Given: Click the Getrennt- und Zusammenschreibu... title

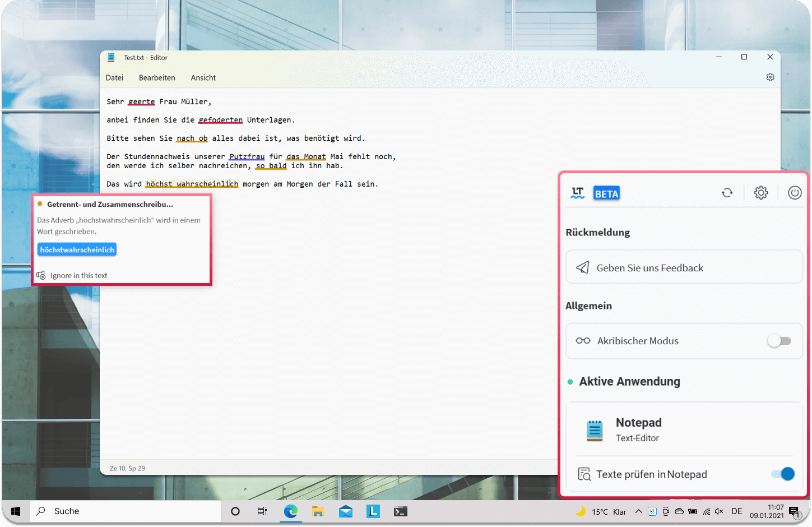Looking at the screenshot, I should click(x=110, y=204).
